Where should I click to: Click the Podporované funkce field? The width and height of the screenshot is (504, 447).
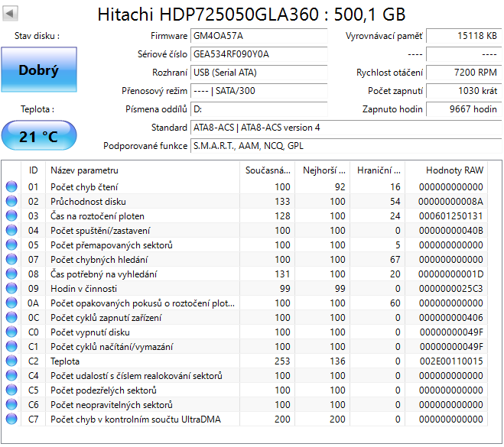coord(344,145)
